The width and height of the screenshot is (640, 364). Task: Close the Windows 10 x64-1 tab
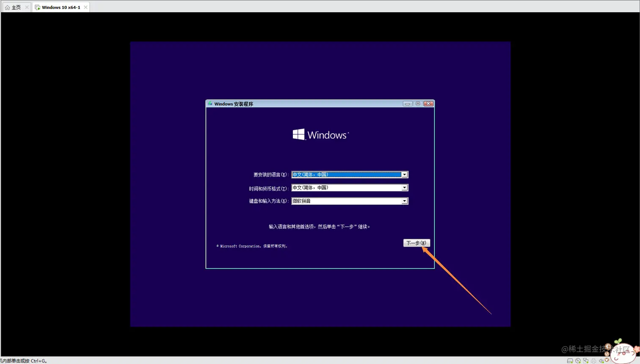point(86,7)
